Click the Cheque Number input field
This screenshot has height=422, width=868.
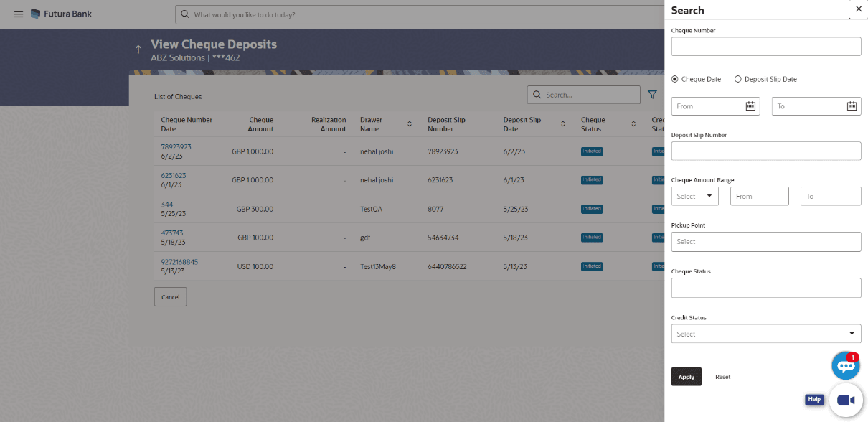[x=766, y=47]
